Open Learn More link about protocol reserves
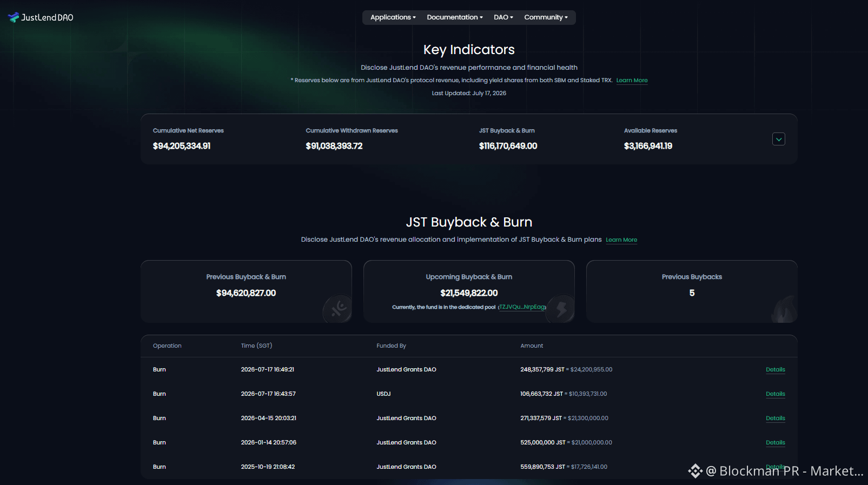This screenshot has width=868, height=485. 632,80
